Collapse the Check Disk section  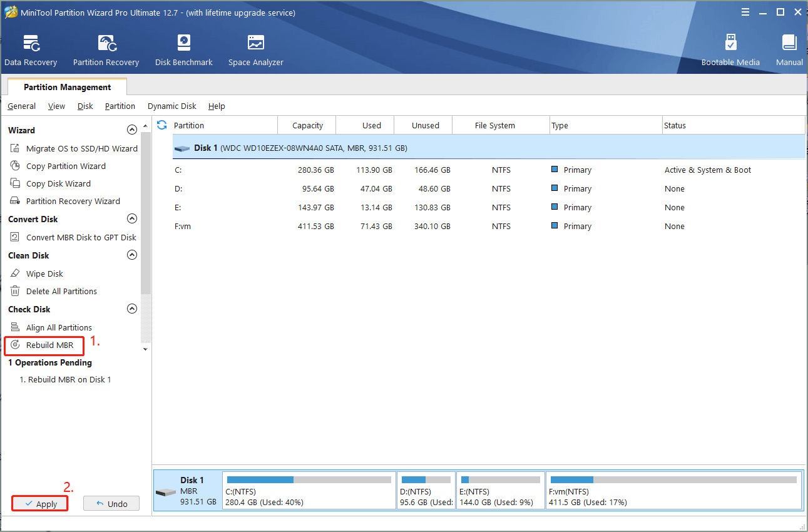click(x=131, y=309)
